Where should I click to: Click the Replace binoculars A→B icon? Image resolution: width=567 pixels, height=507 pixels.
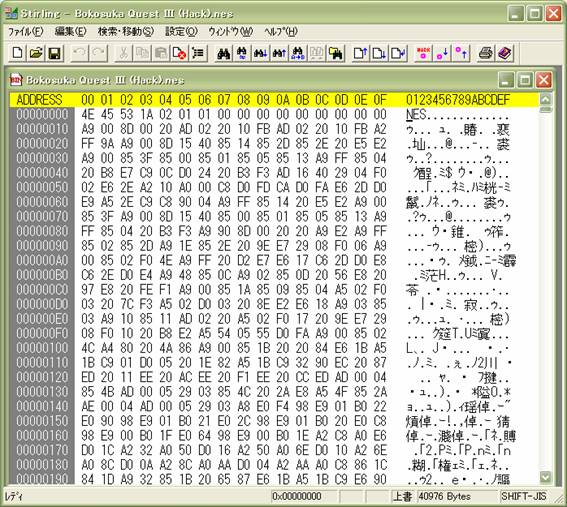[x=298, y=53]
